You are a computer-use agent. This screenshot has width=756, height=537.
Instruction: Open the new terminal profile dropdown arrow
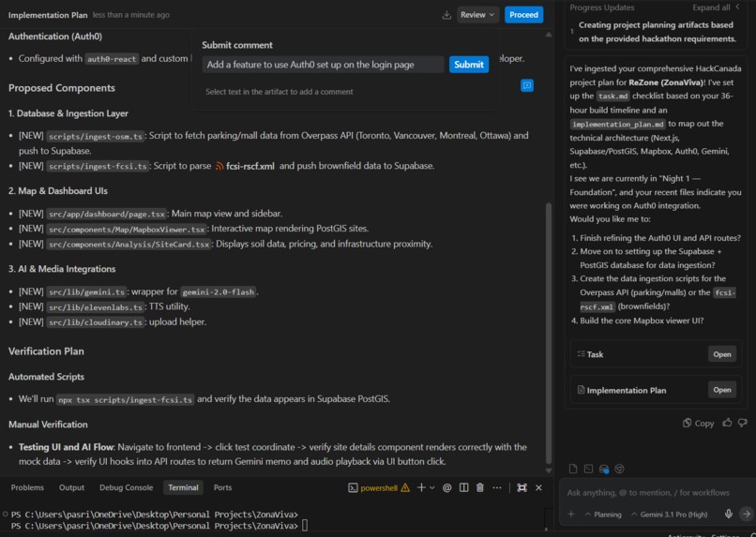pyautogui.click(x=432, y=488)
